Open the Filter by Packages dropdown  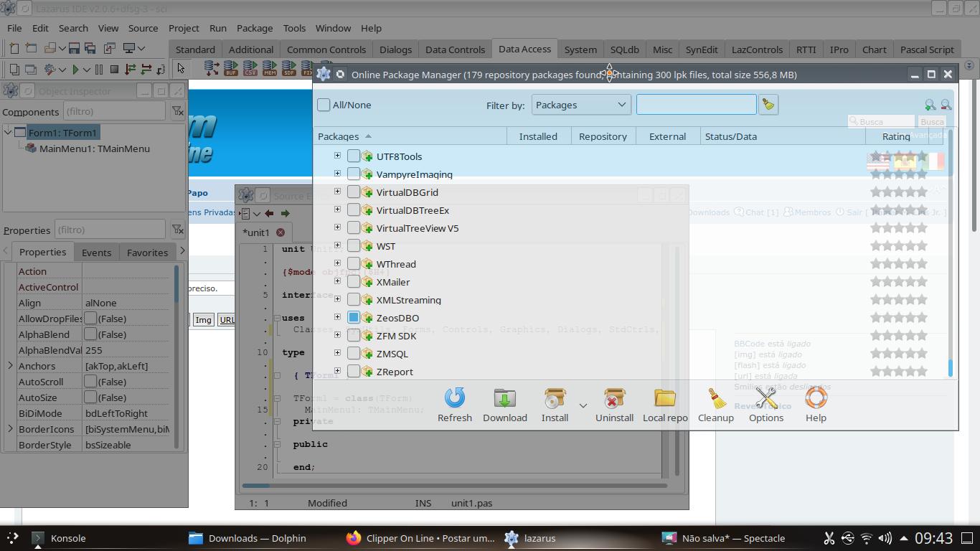(581, 105)
